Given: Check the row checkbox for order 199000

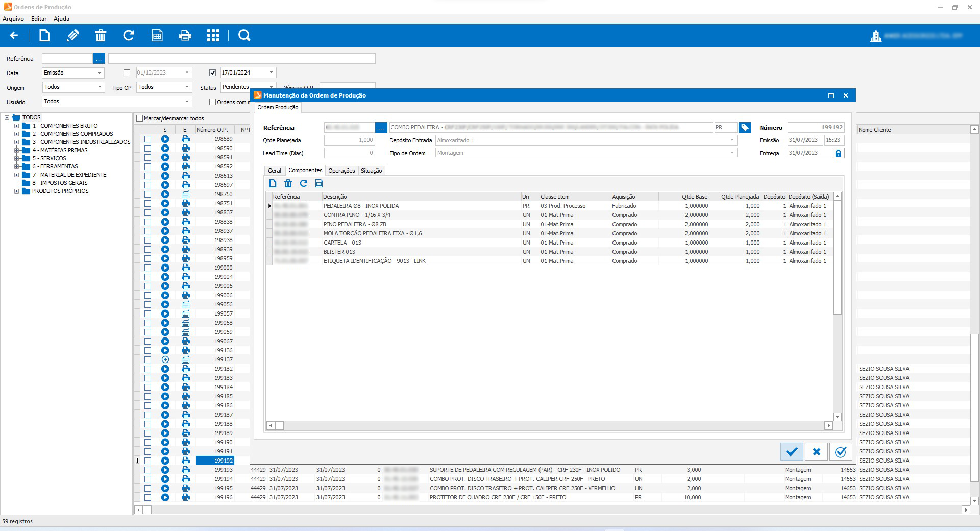Looking at the screenshot, I should [x=148, y=268].
